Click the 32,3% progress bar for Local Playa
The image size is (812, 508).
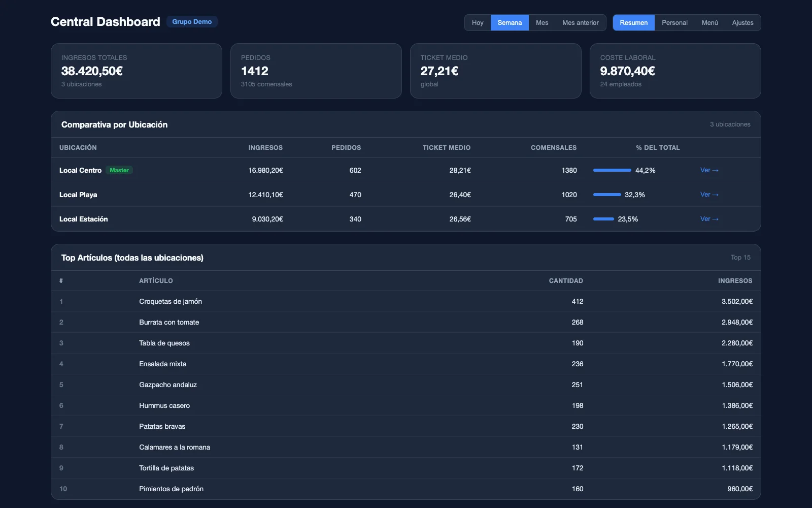(607, 195)
